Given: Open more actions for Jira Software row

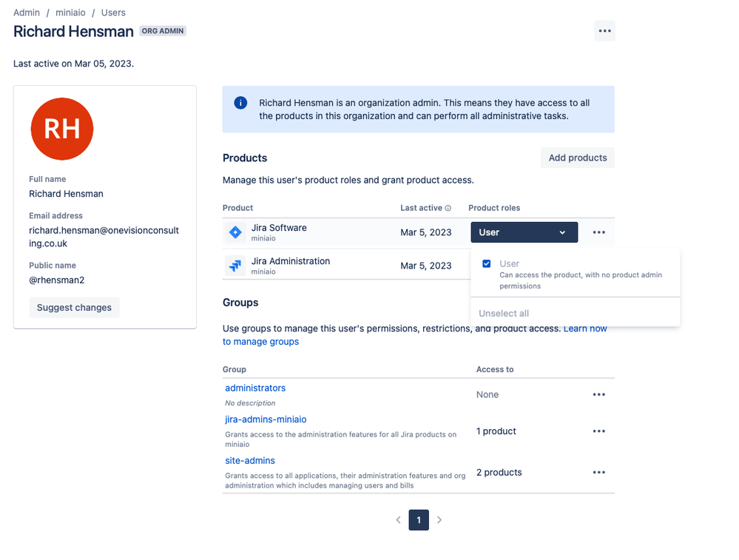Looking at the screenshot, I should (x=599, y=232).
